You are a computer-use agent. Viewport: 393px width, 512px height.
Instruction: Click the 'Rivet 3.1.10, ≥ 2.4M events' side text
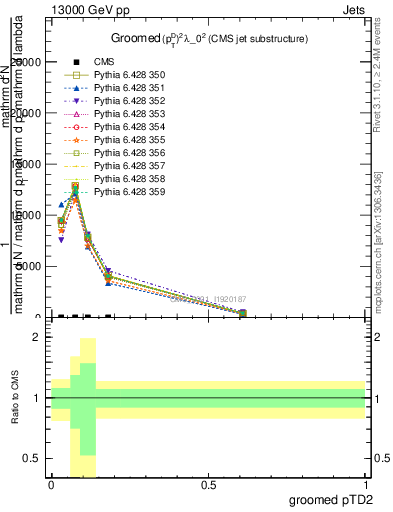pyautogui.click(x=377, y=75)
